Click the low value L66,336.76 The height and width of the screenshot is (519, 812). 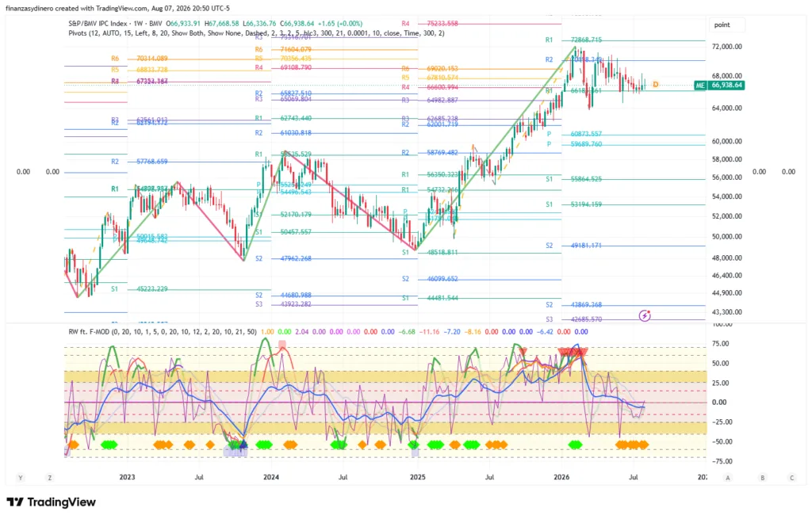[x=259, y=24]
